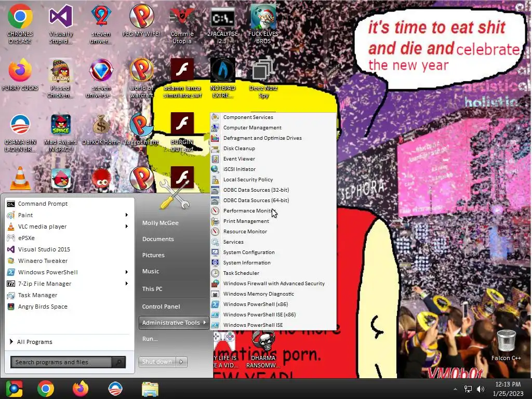Viewport: 532px width, 399px height.
Task: Open the Documents link
Action: (x=158, y=239)
